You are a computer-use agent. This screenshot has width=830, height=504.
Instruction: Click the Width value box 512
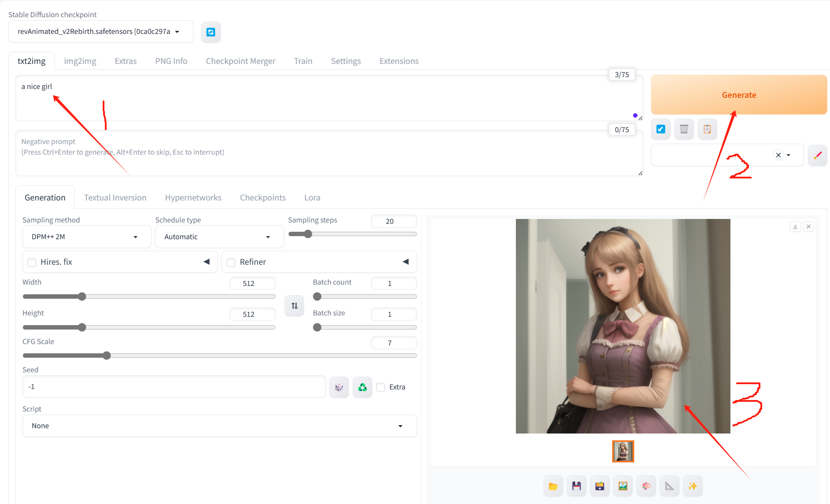tap(252, 283)
